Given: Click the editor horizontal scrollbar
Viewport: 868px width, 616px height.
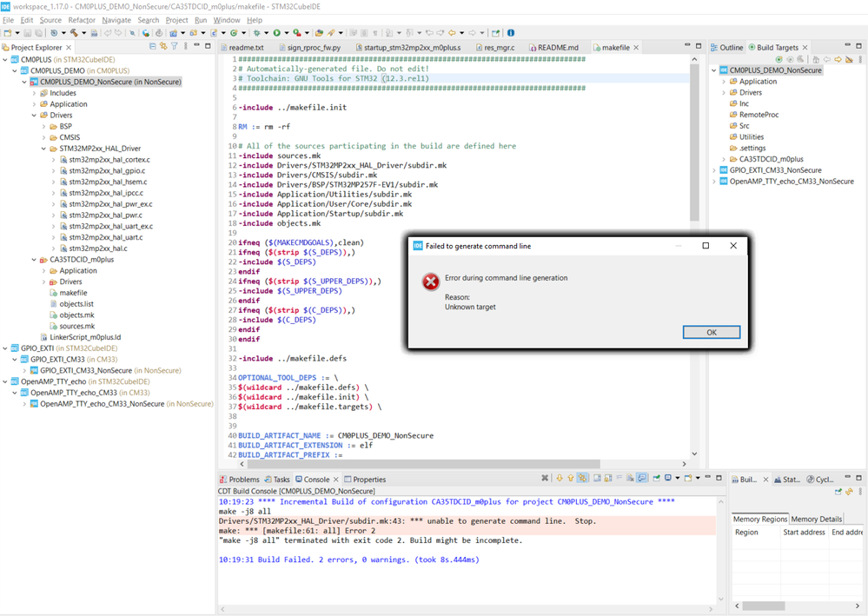Looking at the screenshot, I should 423,464.
